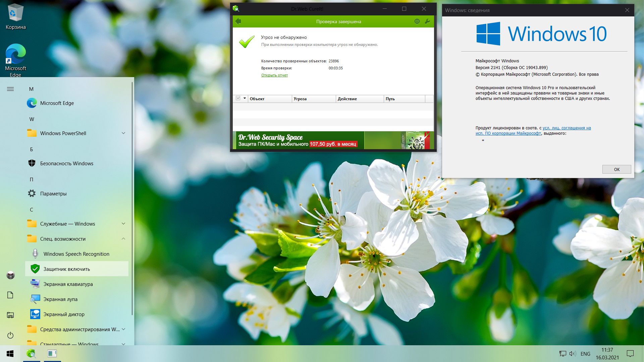The image size is (644, 362).
Task: Click Dr.Web CureIt taskbar icon
Action: coord(32,353)
